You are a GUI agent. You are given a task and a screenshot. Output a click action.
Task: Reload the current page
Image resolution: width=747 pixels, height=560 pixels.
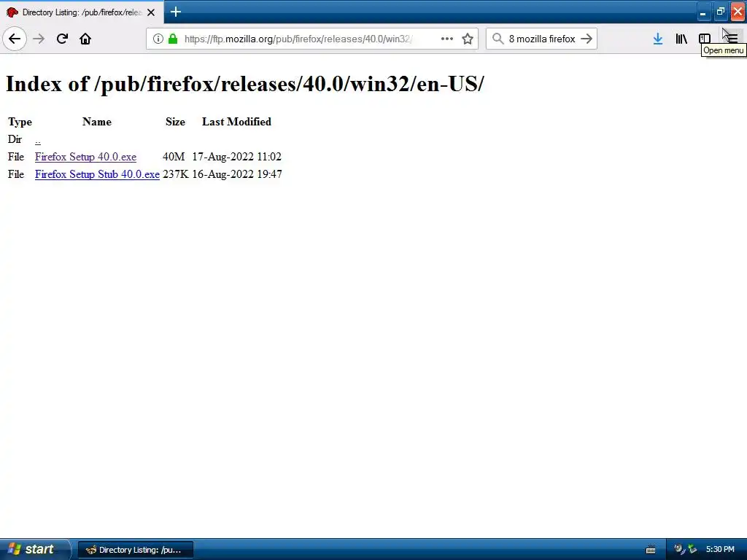click(62, 39)
